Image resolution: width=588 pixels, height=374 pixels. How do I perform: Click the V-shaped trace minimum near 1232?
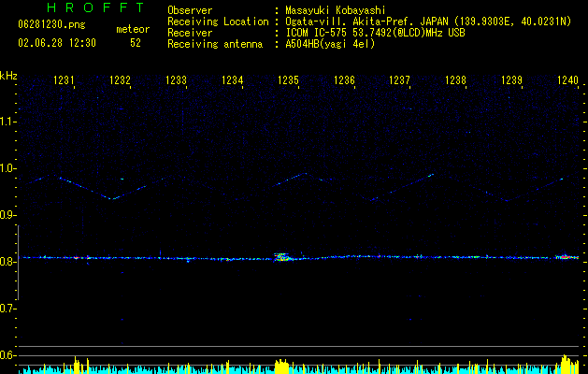click(x=111, y=198)
